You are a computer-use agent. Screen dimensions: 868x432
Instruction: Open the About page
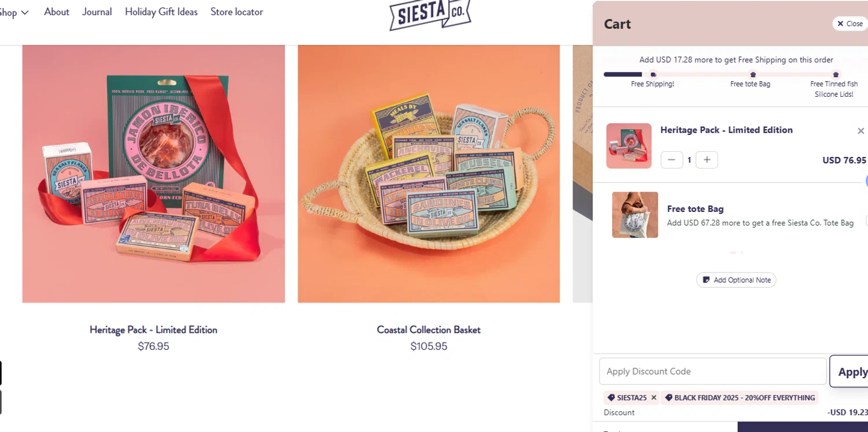pyautogui.click(x=57, y=12)
